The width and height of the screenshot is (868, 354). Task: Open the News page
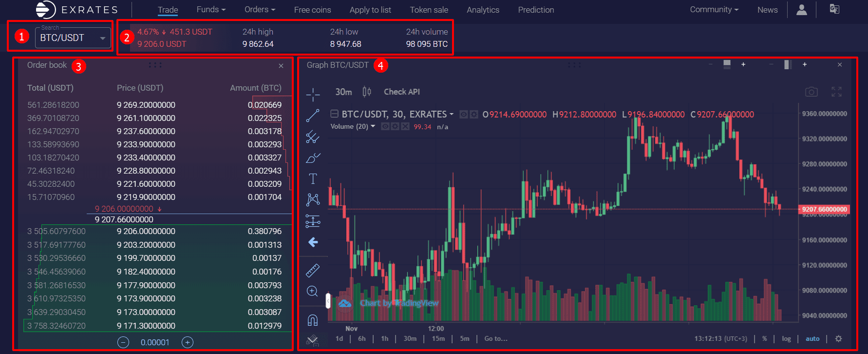click(767, 10)
